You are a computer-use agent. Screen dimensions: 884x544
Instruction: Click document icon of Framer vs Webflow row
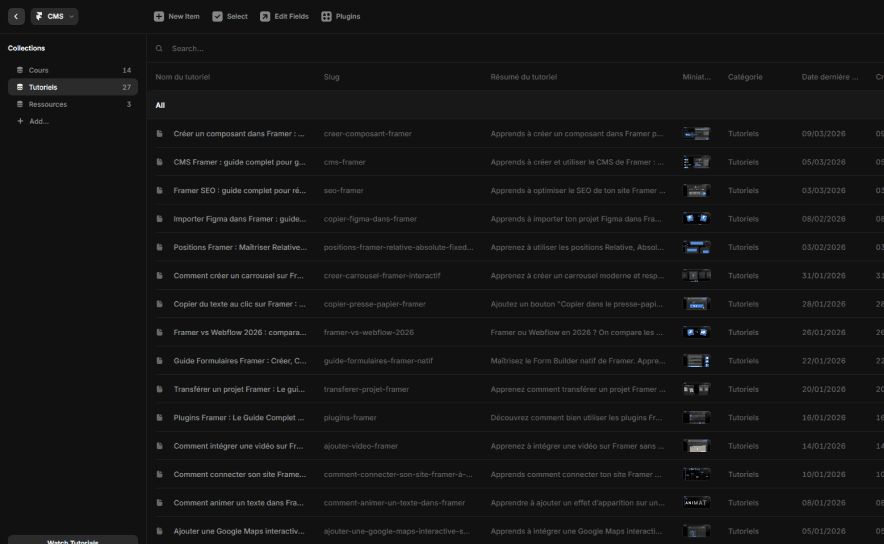(x=160, y=332)
